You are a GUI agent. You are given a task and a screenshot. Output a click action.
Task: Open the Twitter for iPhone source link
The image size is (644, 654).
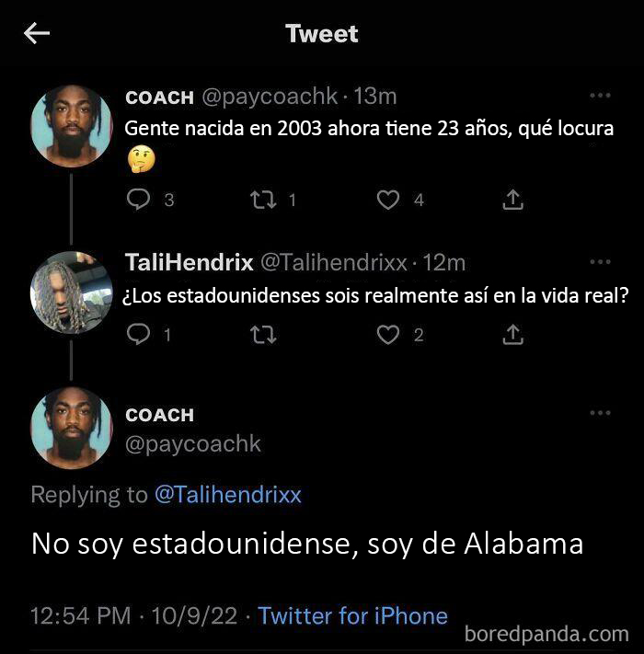point(352,615)
